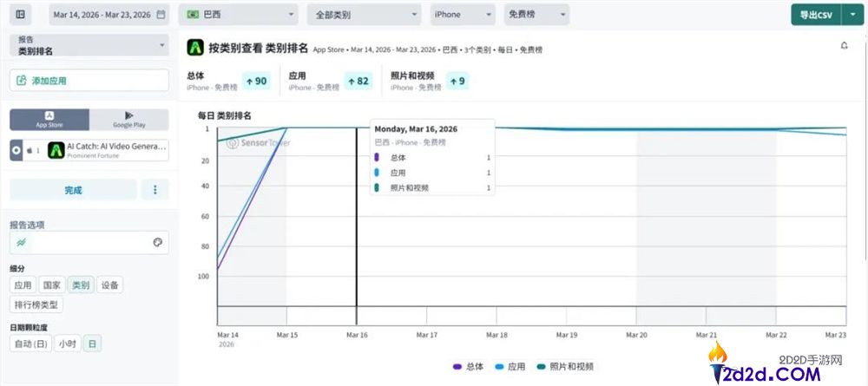The image size is (868, 386).
Task: Toggle the teal 照片和视频 legend entry
Action: tap(565, 367)
